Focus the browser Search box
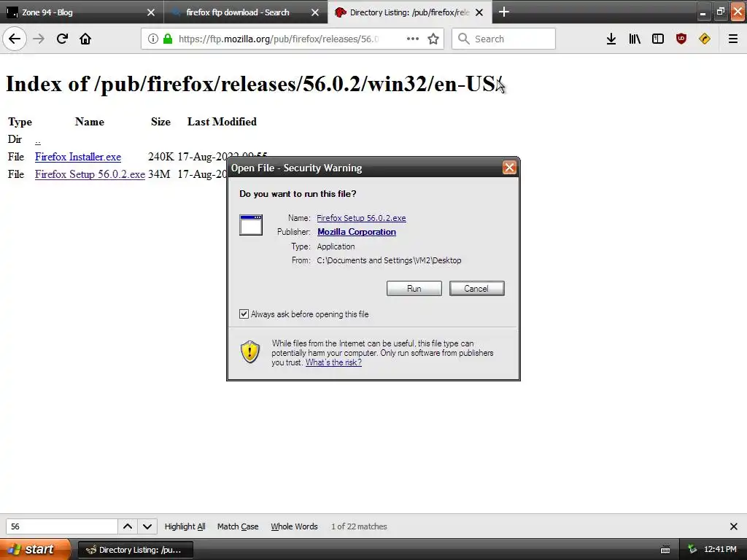This screenshot has height=560, width=747. tap(503, 39)
